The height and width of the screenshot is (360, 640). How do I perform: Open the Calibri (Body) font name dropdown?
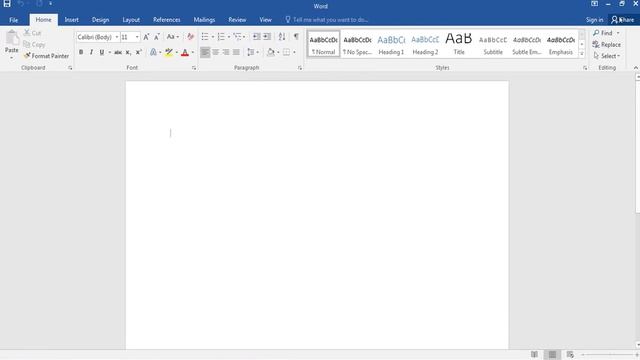point(117,37)
